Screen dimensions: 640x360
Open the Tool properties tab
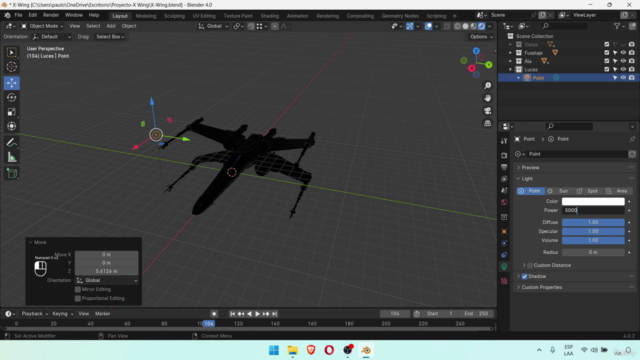coord(504,141)
